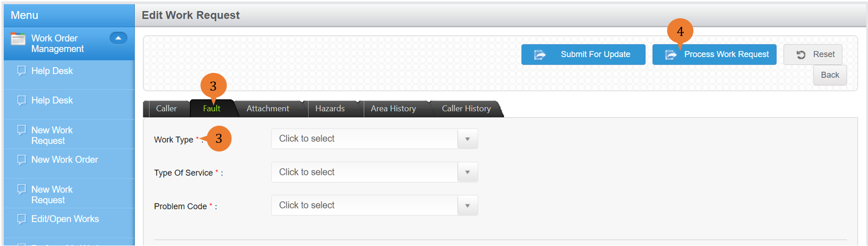
Task: Open the Hazards tab
Action: pyautogui.click(x=330, y=109)
